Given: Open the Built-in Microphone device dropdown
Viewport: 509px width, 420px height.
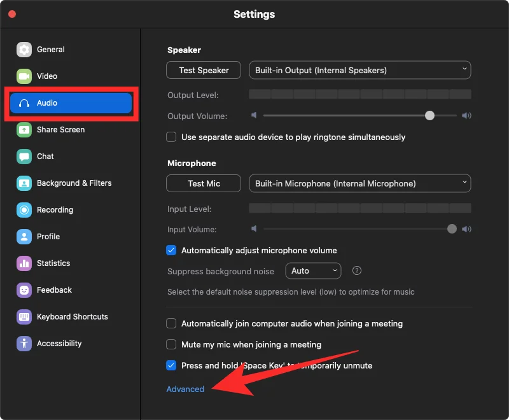Looking at the screenshot, I should coord(359,183).
